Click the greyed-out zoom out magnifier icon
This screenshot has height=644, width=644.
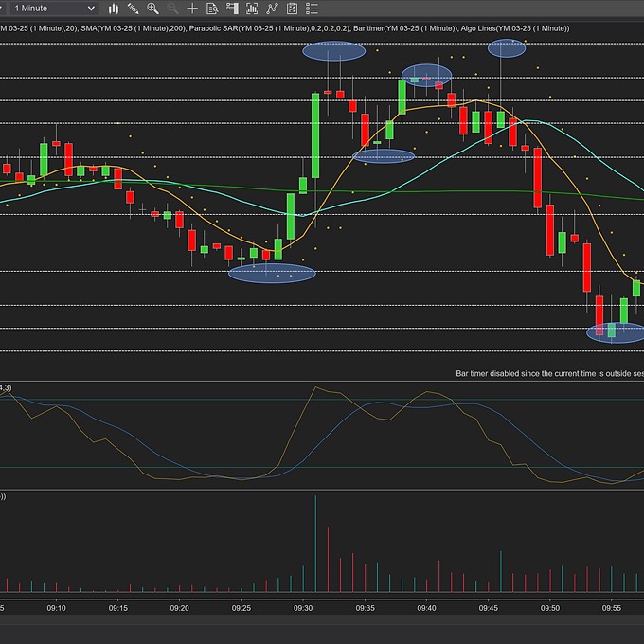(x=172, y=9)
